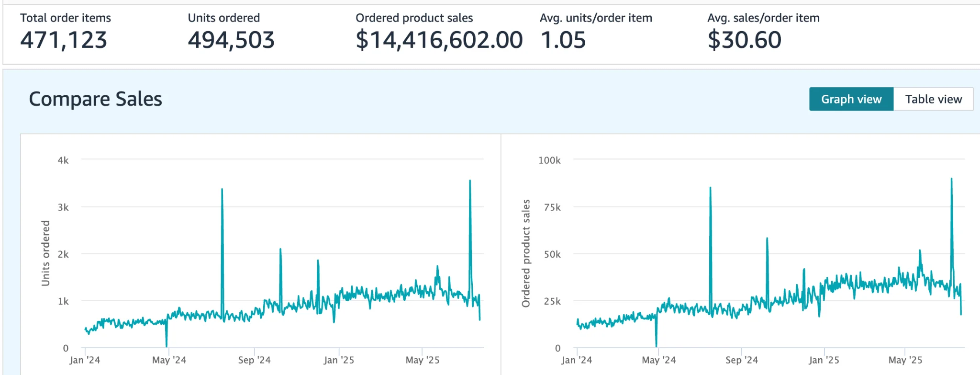Click the tallest spike in Units ordered chart
Viewport: 980px width, 375px height.
click(x=470, y=182)
